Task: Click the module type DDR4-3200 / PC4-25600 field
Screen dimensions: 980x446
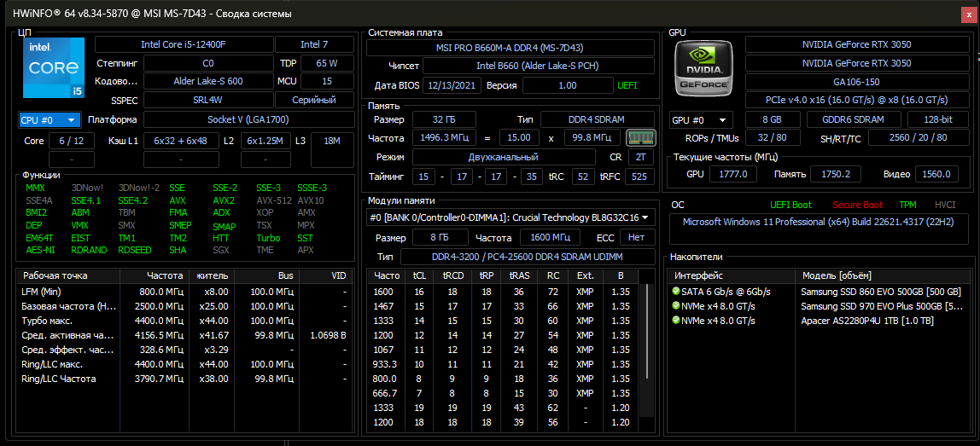Action: (x=528, y=257)
